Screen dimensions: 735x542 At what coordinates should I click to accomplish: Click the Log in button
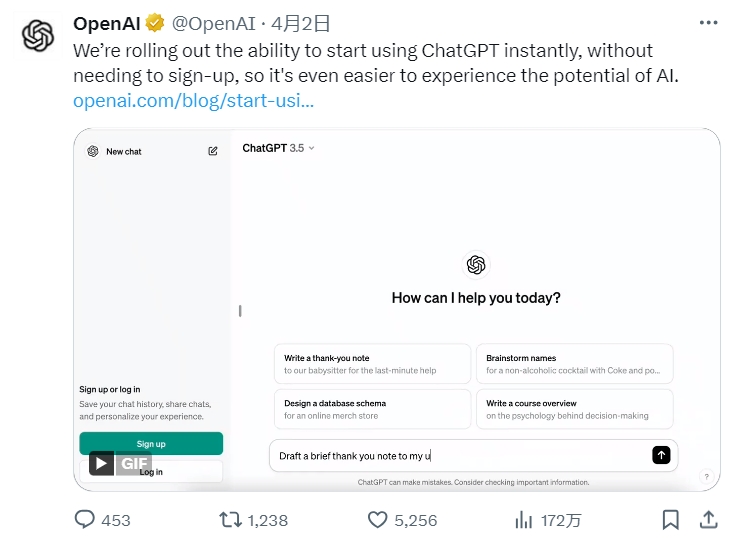151,472
